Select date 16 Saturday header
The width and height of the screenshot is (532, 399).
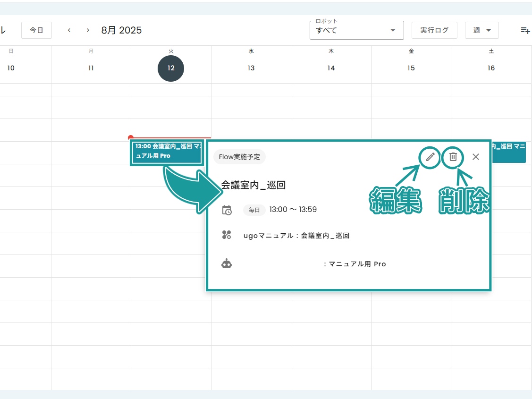click(x=491, y=68)
